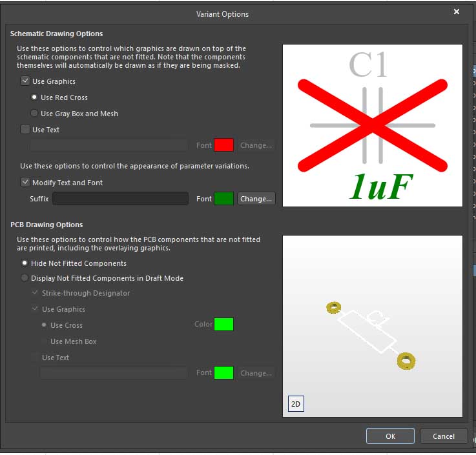
Task: Close the Variant Options dialog
Action: point(457,12)
